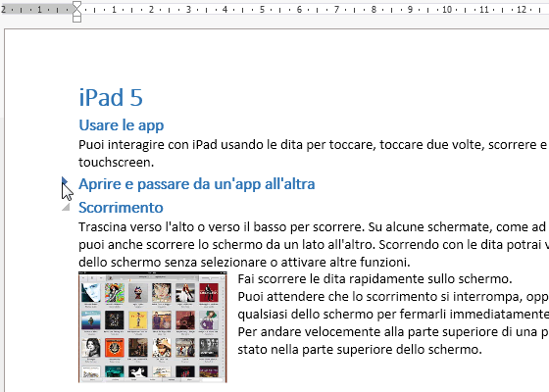Place cursor in 'Usare le app' heading
The height and width of the screenshot is (392, 549).
(x=122, y=125)
